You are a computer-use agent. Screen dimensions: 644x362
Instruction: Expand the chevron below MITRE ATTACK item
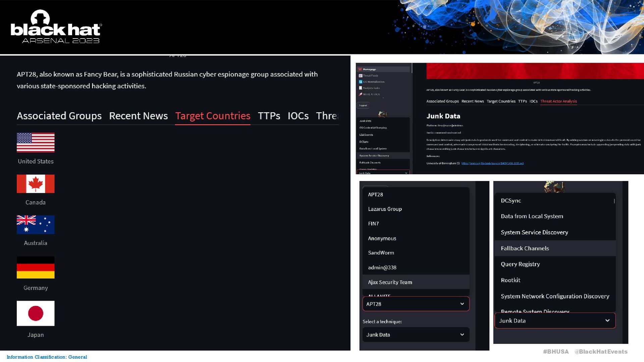(383, 98)
